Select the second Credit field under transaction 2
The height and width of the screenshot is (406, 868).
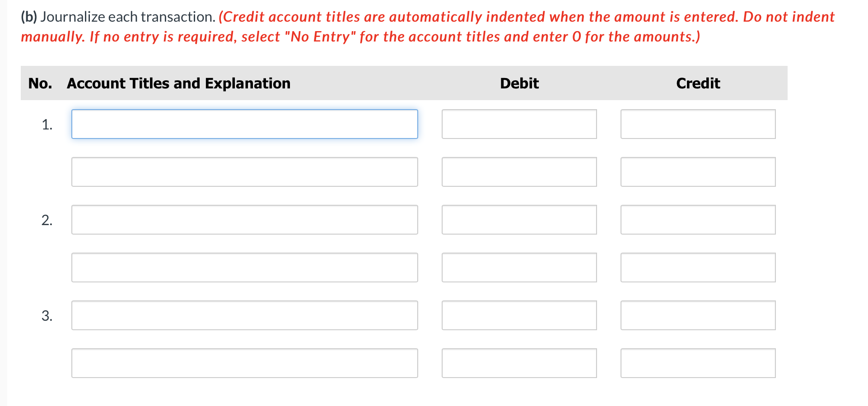(x=697, y=267)
